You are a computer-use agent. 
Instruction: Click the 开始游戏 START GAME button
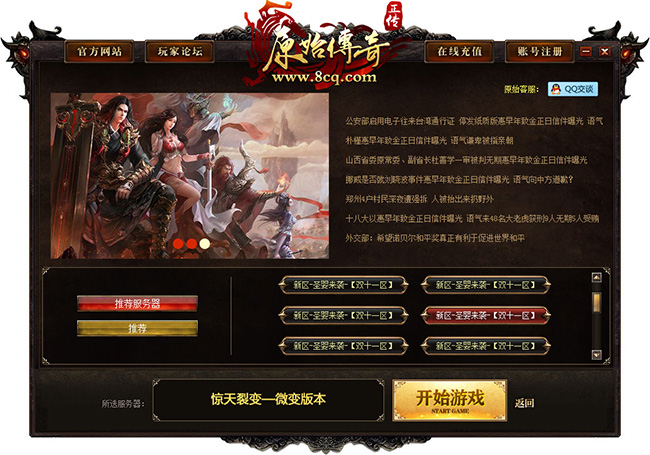[450, 400]
